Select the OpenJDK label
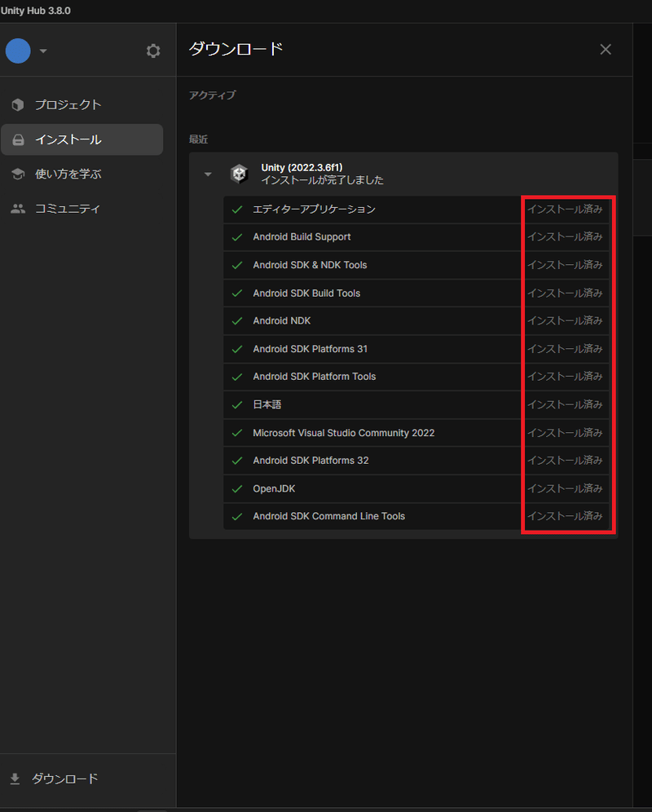Viewport: 652px width, 812px height. click(274, 488)
